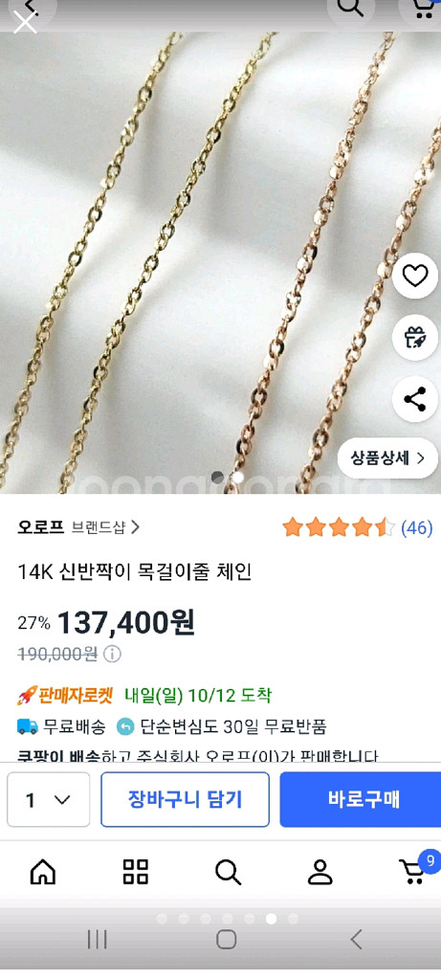Open bottom cart with 9 badge

(415, 869)
